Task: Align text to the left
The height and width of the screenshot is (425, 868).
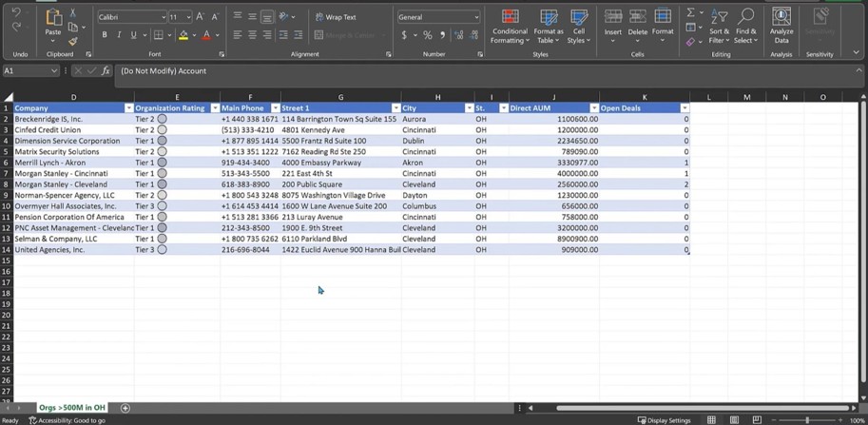Action: 238,35
